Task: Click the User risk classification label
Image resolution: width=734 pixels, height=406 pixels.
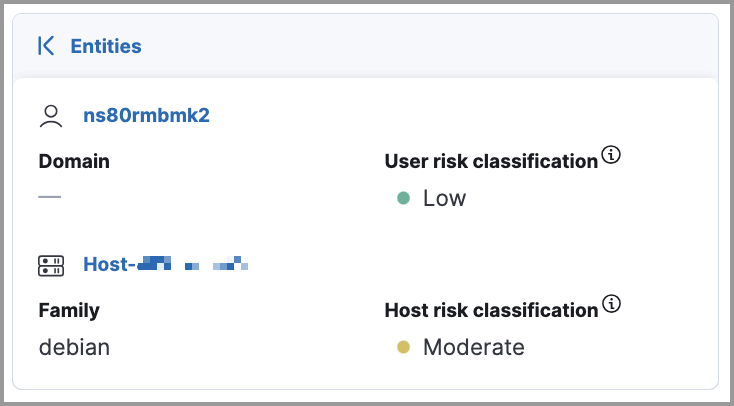Action: tap(491, 161)
